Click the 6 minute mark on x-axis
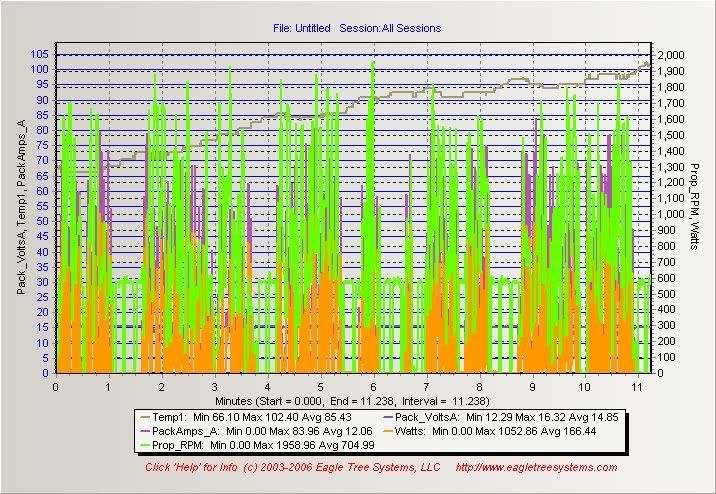This screenshot has height=494, width=716. point(373,384)
